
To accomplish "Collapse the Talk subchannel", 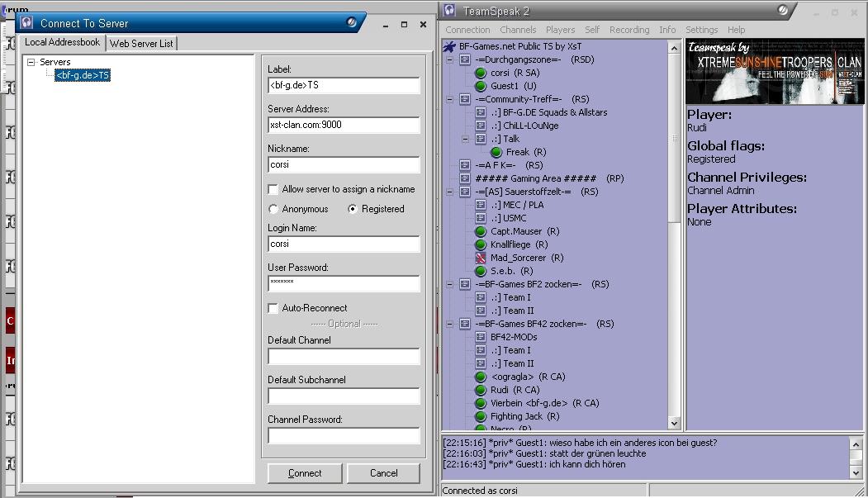I will (465, 139).
